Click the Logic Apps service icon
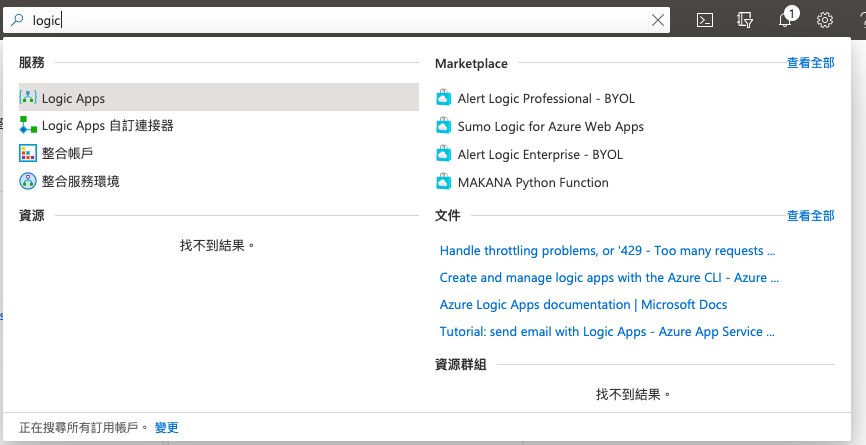 [x=28, y=98]
